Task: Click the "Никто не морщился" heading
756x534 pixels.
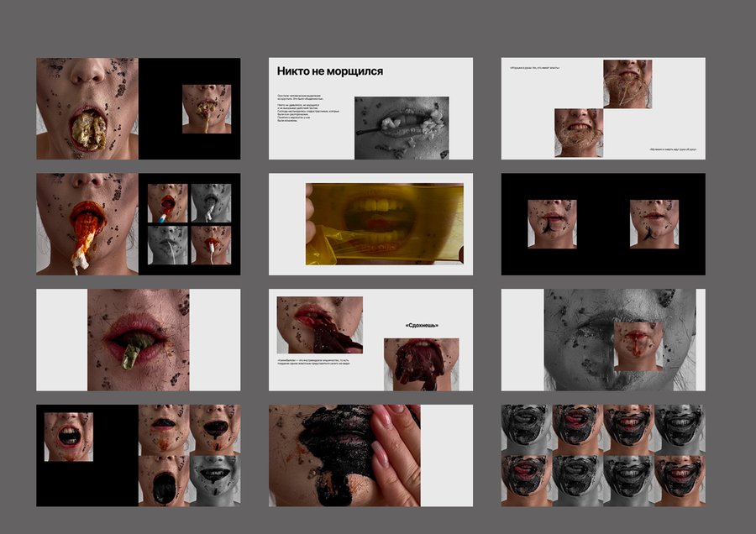Action: [x=330, y=71]
